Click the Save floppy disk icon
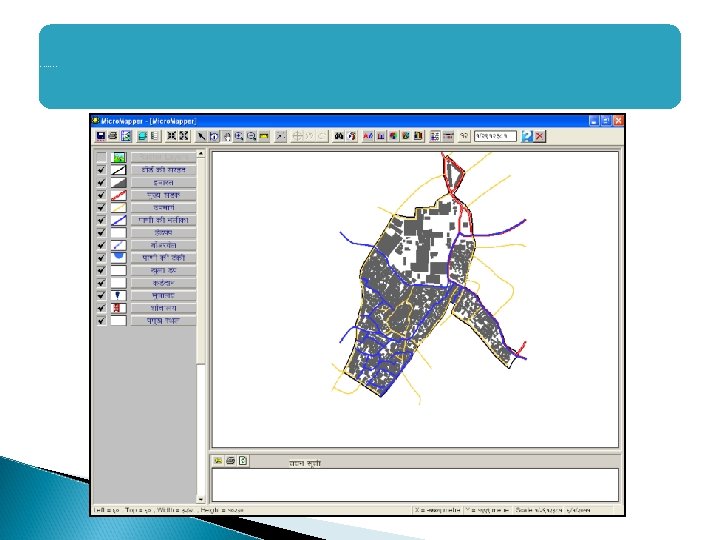720x540 pixels. (101, 136)
